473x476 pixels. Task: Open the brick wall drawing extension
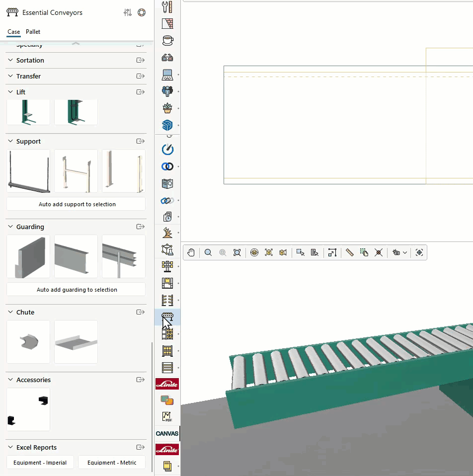tap(167, 24)
